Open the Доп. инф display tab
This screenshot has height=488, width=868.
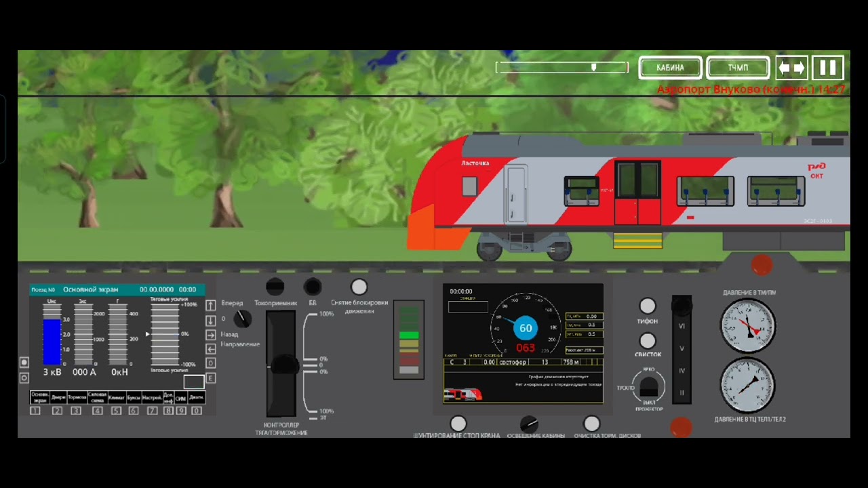point(168,399)
